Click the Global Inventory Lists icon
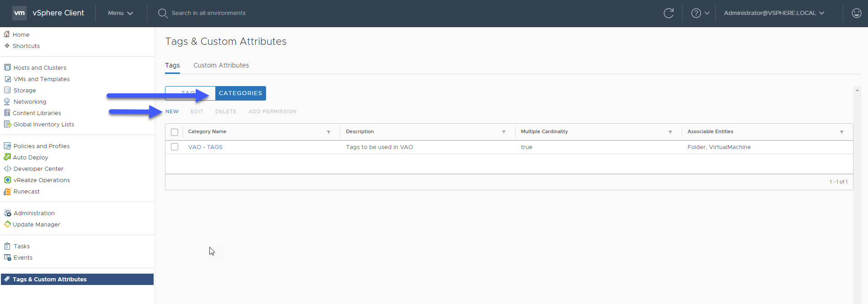The height and width of the screenshot is (304, 868). tap(7, 124)
